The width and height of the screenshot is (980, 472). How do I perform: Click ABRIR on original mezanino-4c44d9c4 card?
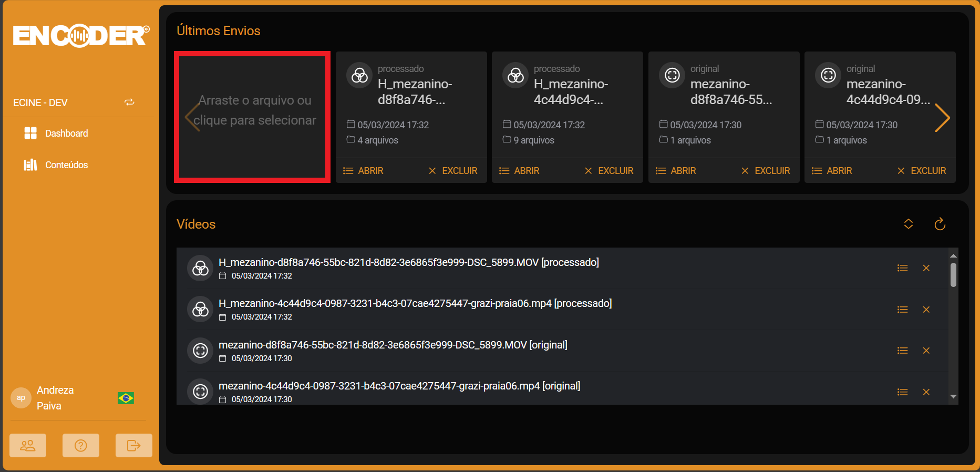point(832,171)
